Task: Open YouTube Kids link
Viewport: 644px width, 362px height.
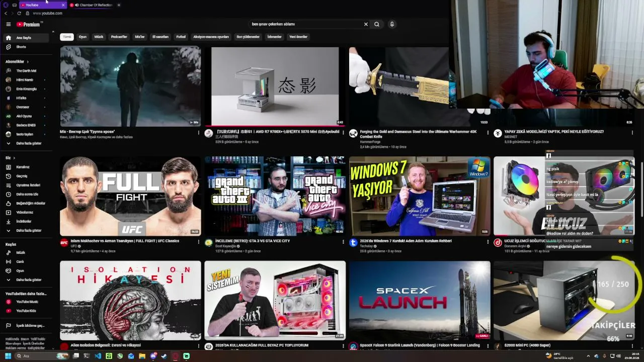Action: tap(27, 311)
